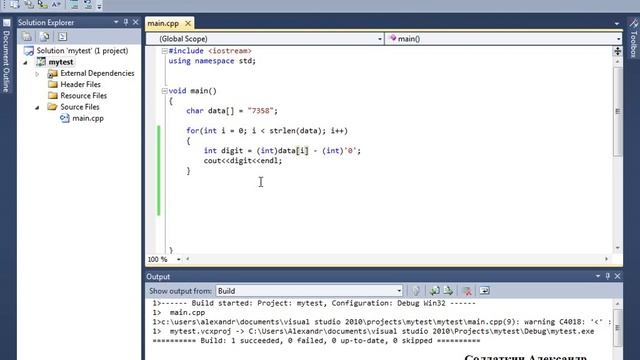Close the Solution Explorer panel
The width and height of the screenshot is (640, 360).
coord(136,22)
